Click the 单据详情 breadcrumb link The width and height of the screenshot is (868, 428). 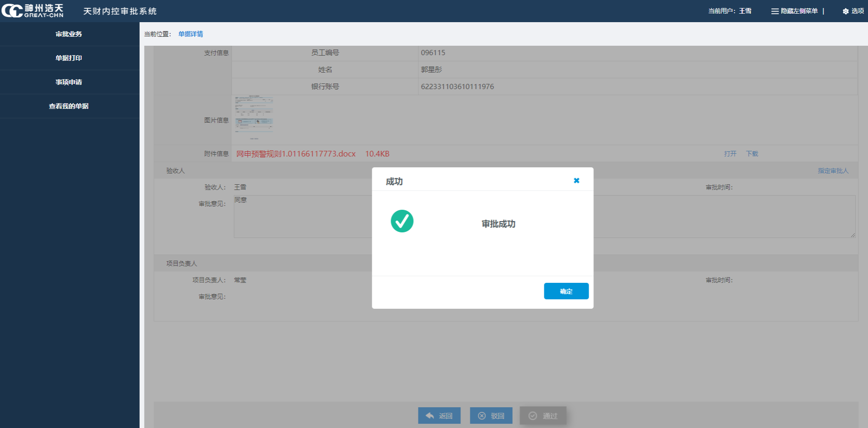pyautogui.click(x=191, y=34)
